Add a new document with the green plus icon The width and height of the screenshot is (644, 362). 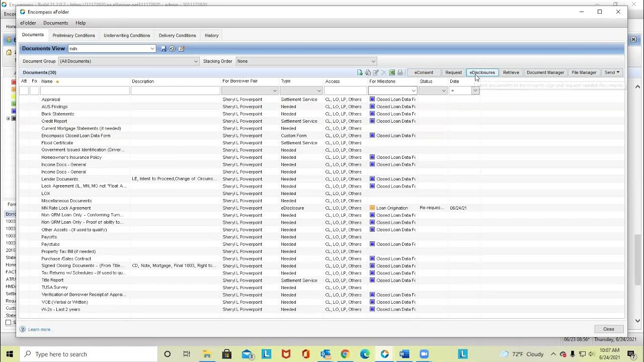[x=360, y=72]
